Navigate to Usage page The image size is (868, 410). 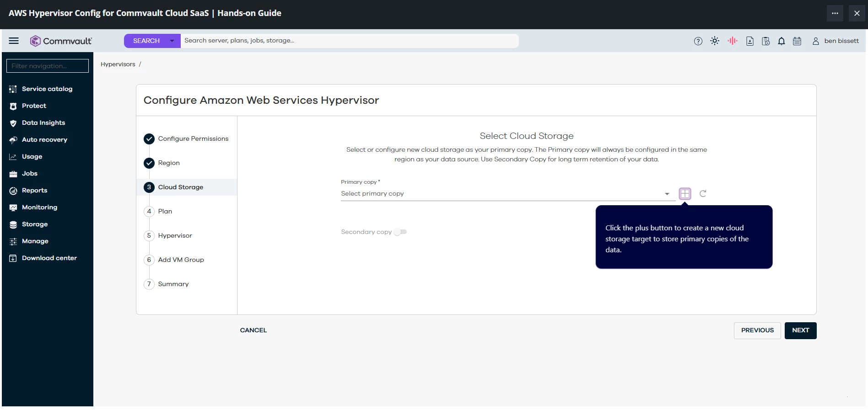(x=32, y=157)
